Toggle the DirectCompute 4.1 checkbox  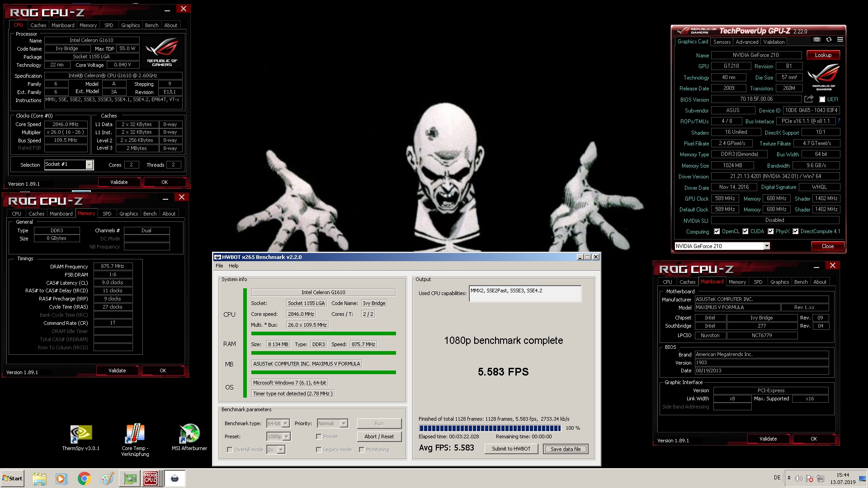(x=795, y=231)
